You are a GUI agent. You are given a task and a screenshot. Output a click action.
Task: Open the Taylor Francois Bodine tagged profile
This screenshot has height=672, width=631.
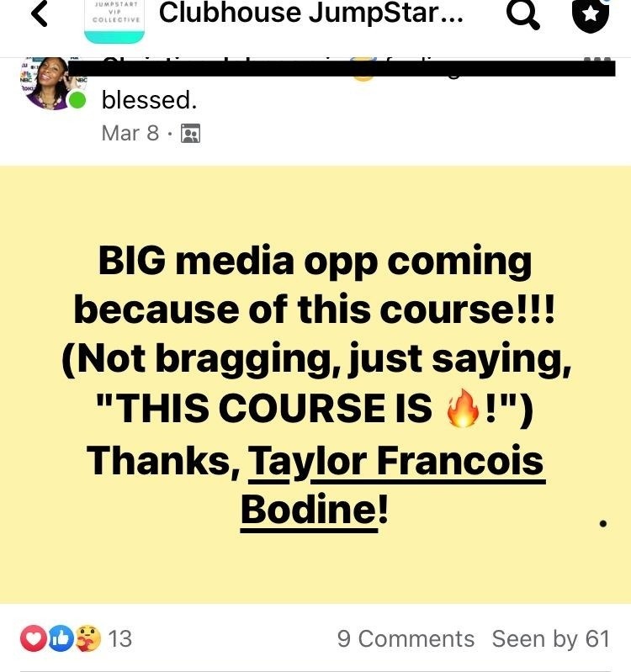tap(393, 485)
